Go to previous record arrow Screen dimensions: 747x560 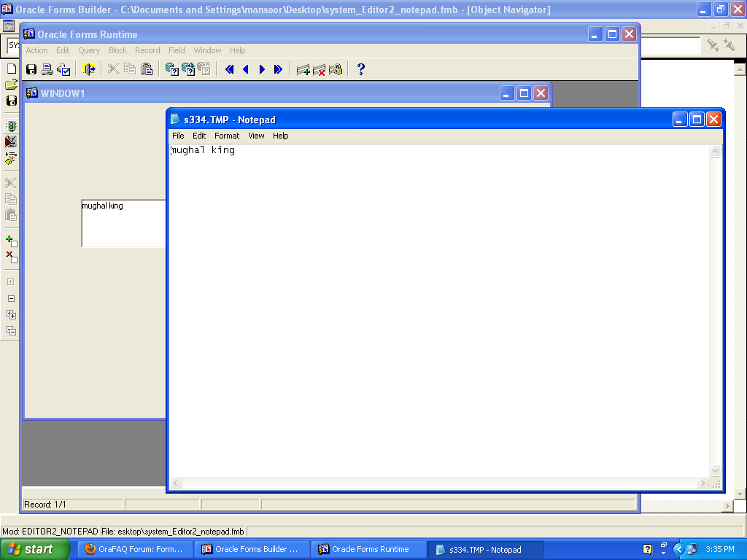(x=246, y=69)
